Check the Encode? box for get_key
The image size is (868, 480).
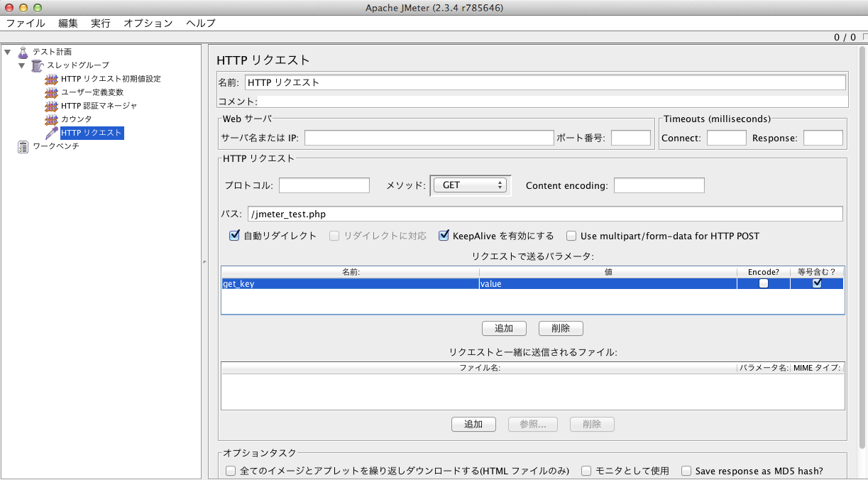(764, 283)
